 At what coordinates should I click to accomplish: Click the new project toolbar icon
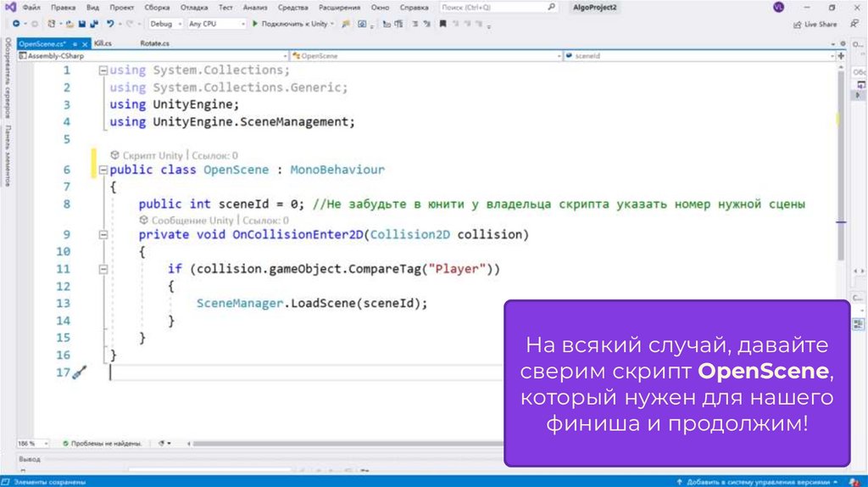51,24
